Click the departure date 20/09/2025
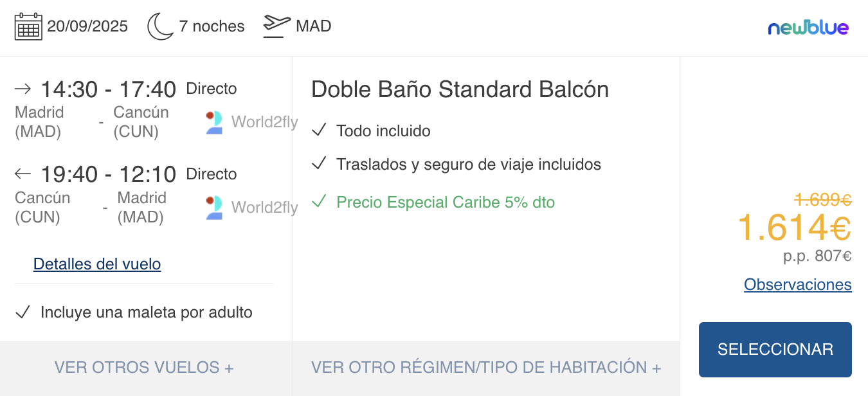 (x=87, y=26)
